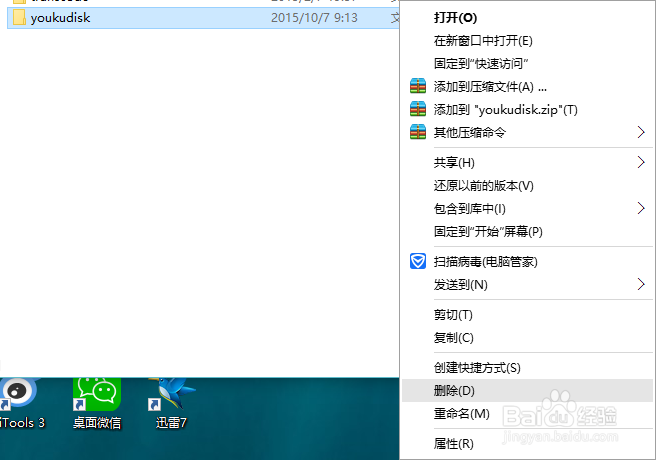The height and width of the screenshot is (460, 656).
Task: Select the youkudisk folder name
Action: coord(60,18)
